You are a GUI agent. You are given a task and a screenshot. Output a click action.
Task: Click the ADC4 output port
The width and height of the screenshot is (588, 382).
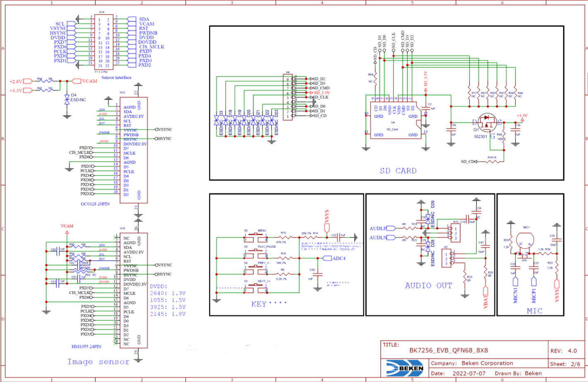[x=334, y=258]
